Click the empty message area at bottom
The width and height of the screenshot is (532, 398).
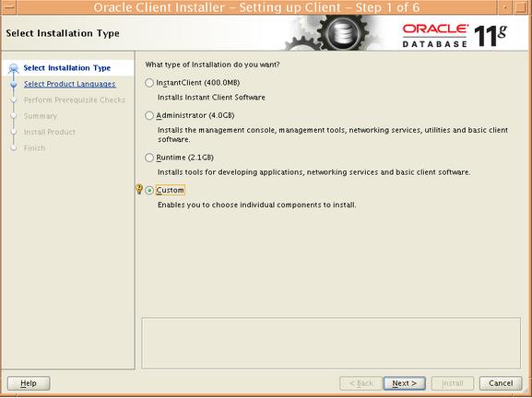point(331,343)
